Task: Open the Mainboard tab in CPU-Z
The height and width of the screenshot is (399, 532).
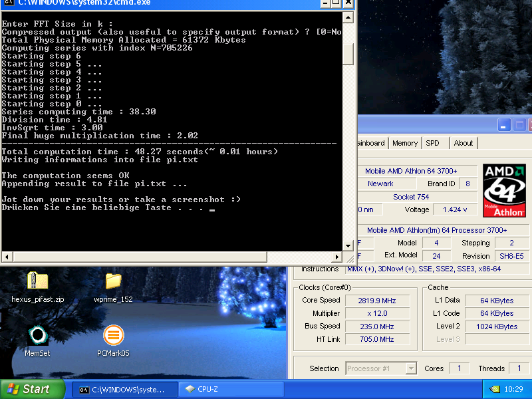Action: (x=372, y=143)
